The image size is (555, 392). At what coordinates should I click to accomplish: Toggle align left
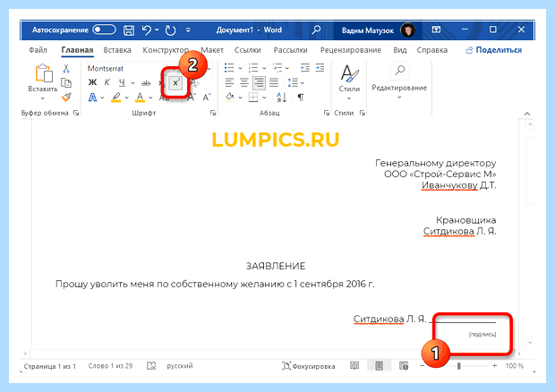[229, 83]
